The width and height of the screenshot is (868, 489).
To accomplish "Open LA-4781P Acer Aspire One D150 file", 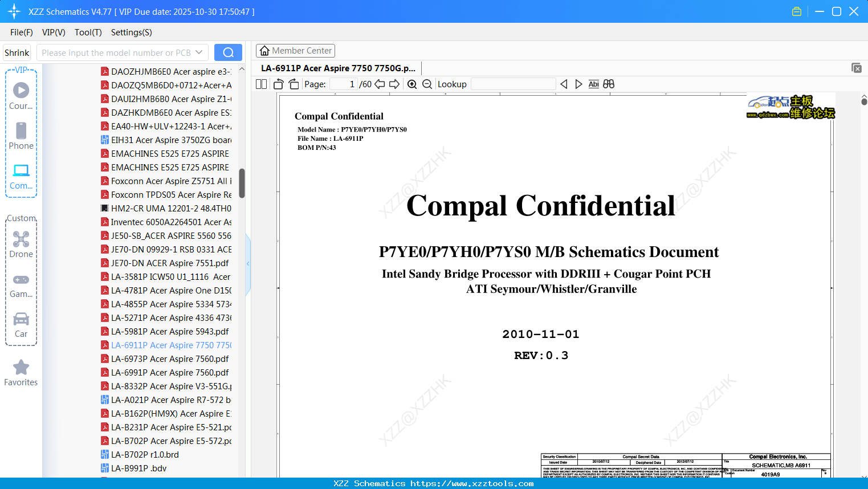I will (171, 290).
